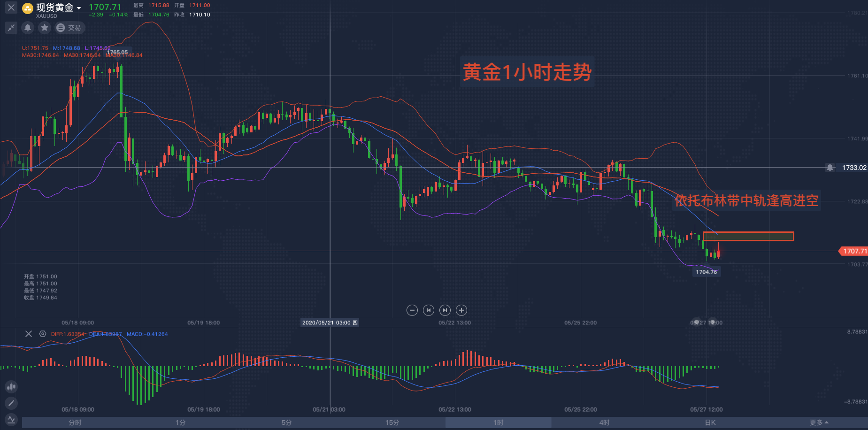Image resolution: width=868 pixels, height=430 pixels.
Task: Click the orange rectangle drawn on chart
Action: 748,237
